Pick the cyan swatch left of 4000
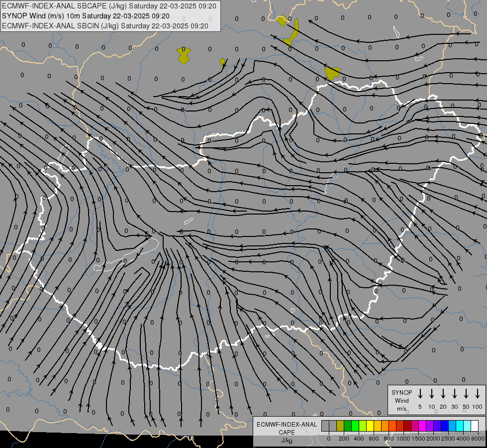The height and width of the screenshot is (448, 487). coord(460,426)
